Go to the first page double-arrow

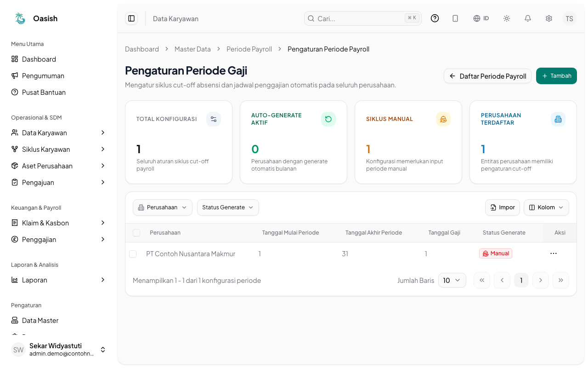482,280
